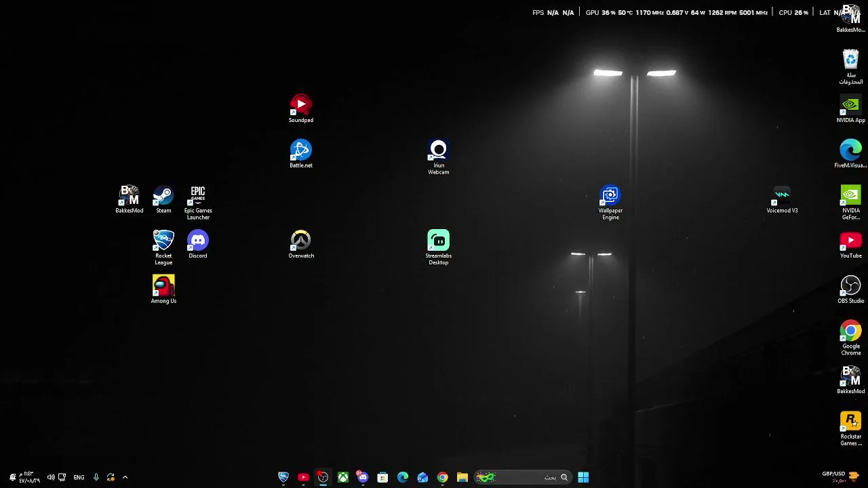Select the Among Us desktop icon
Image resolution: width=868 pixels, height=488 pixels.
point(163,289)
